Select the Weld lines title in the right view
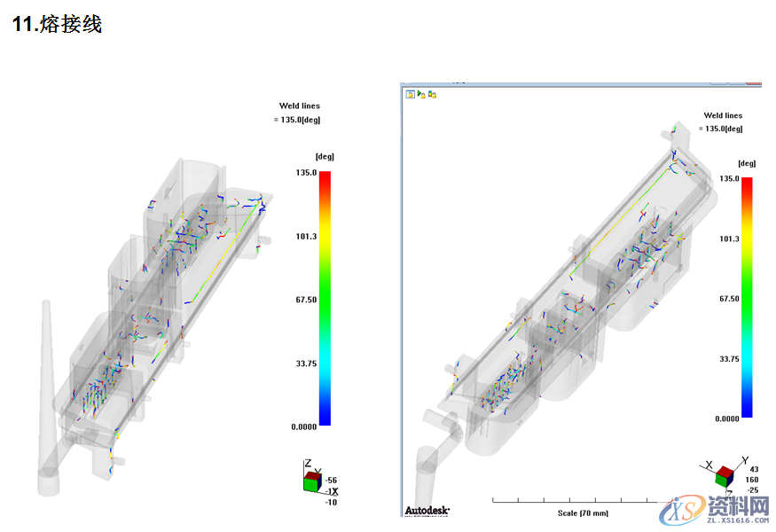This screenshot has width=776, height=532. [723, 115]
